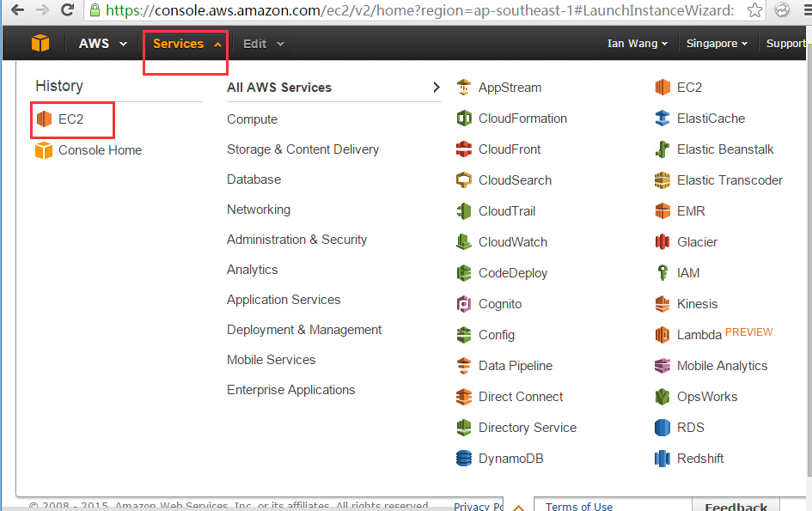Select the Storage & Content Delivery category

[303, 149]
